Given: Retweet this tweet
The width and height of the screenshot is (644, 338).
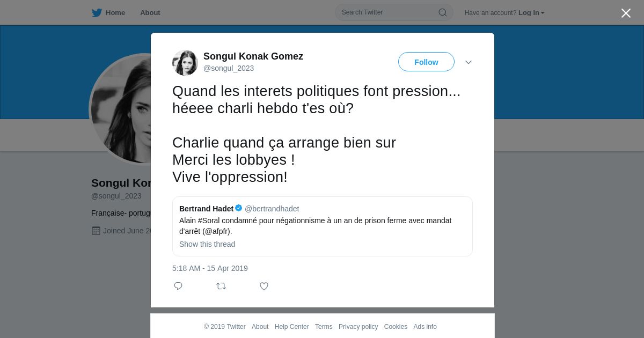Looking at the screenshot, I should coord(221,286).
